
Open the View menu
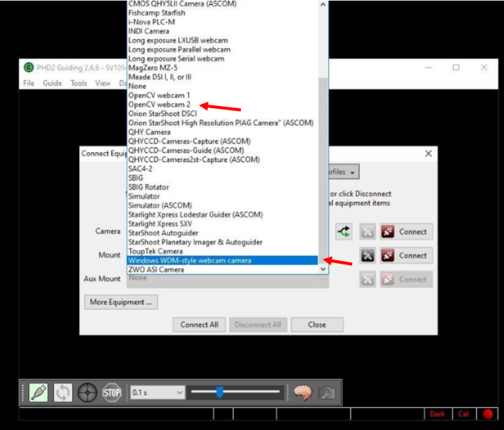click(102, 83)
